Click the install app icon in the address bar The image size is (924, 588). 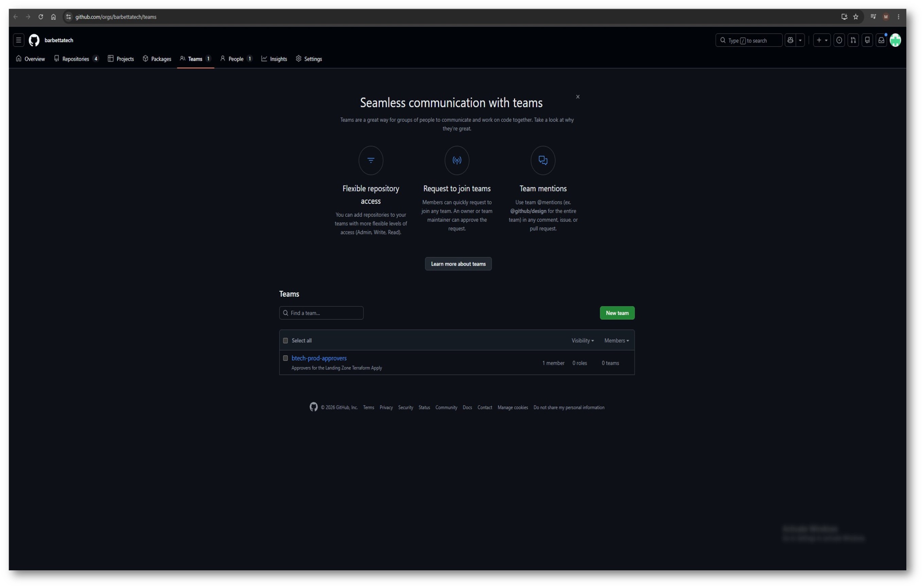[844, 17]
